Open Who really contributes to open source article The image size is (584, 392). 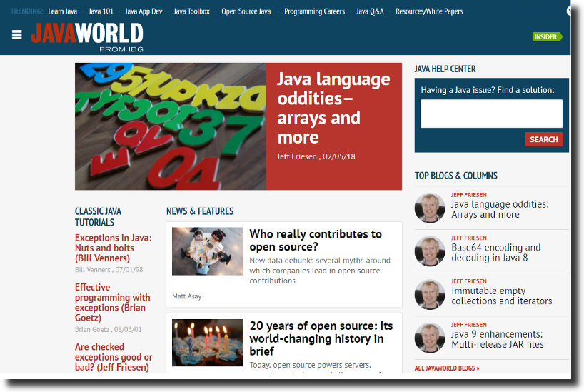316,241
